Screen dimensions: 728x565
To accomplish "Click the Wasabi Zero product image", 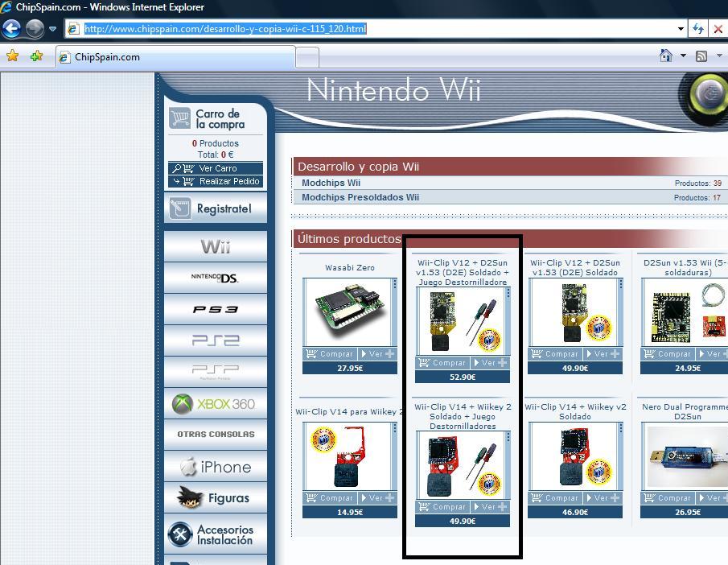I will [350, 312].
